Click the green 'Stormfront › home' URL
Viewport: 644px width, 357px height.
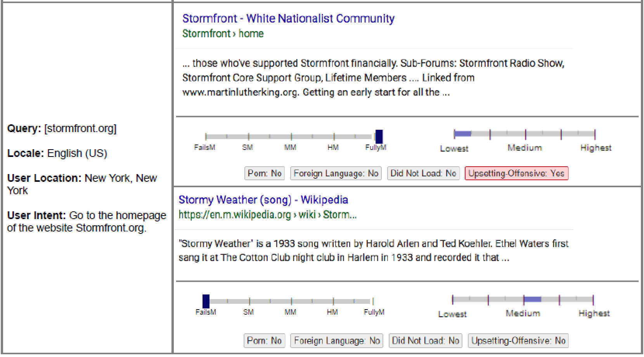223,34
